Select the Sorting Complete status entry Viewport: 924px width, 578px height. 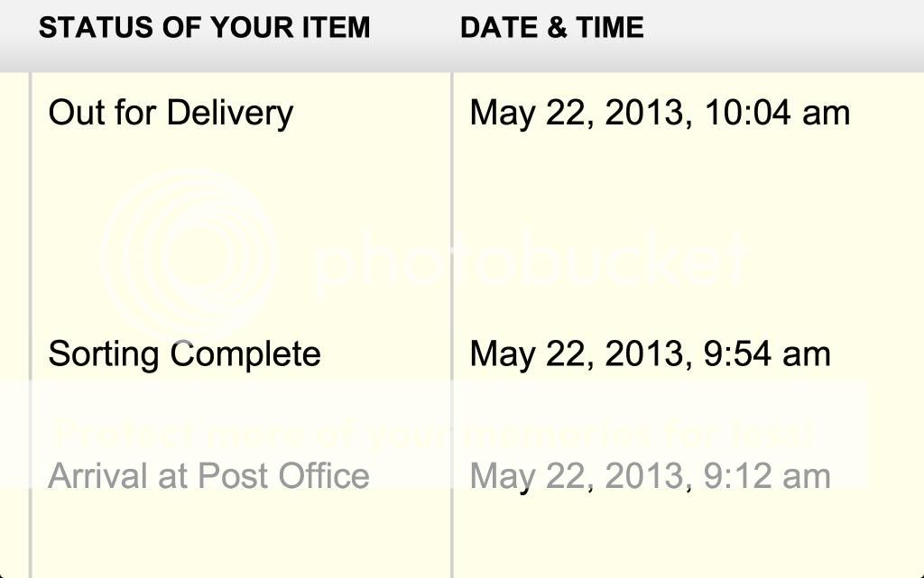pyautogui.click(x=184, y=353)
